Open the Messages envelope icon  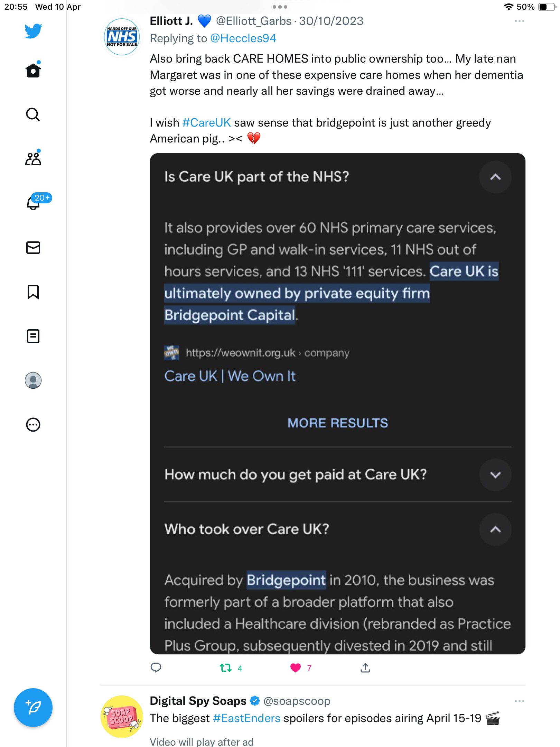tap(33, 248)
